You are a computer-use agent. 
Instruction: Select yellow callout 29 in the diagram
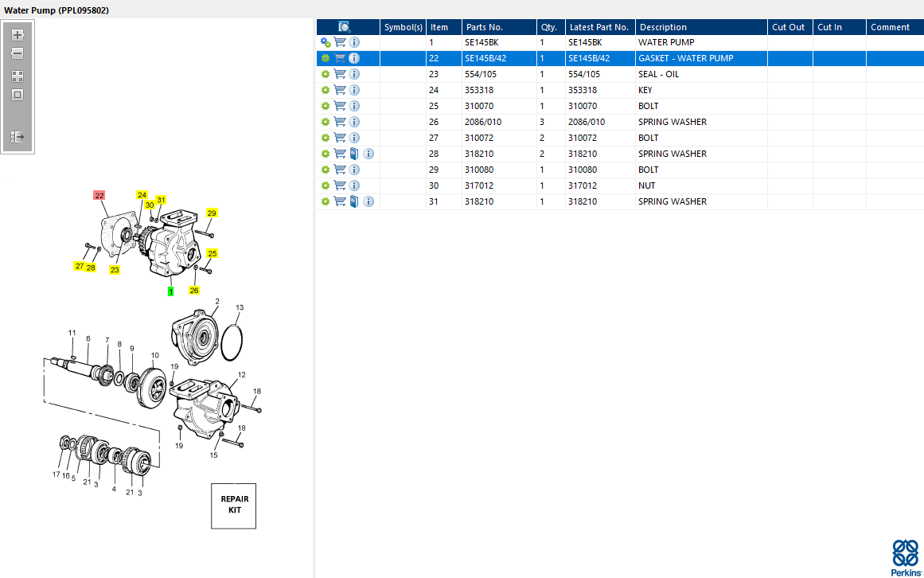pyautogui.click(x=212, y=213)
